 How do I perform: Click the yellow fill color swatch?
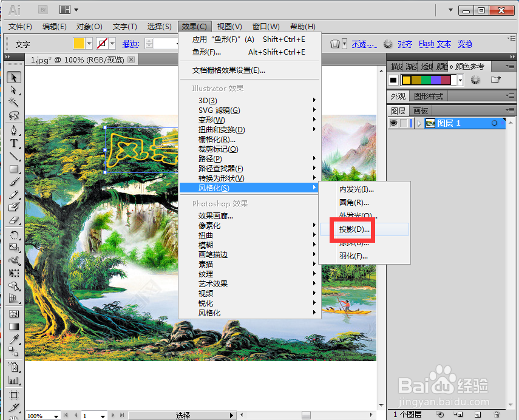coord(79,43)
